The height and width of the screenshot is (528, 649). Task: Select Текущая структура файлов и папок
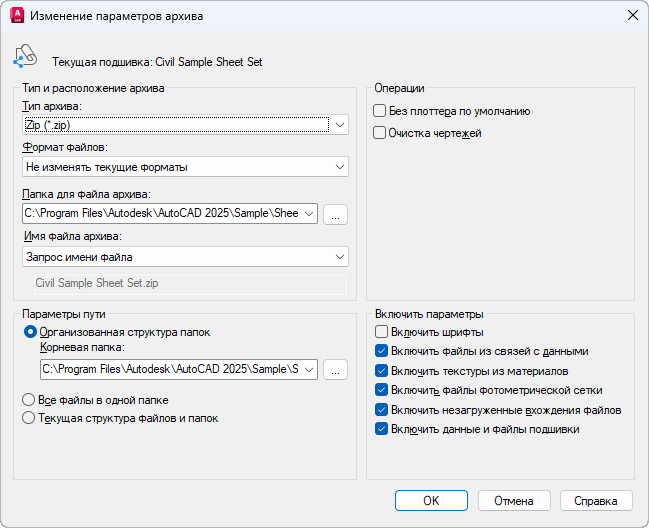[31, 419]
